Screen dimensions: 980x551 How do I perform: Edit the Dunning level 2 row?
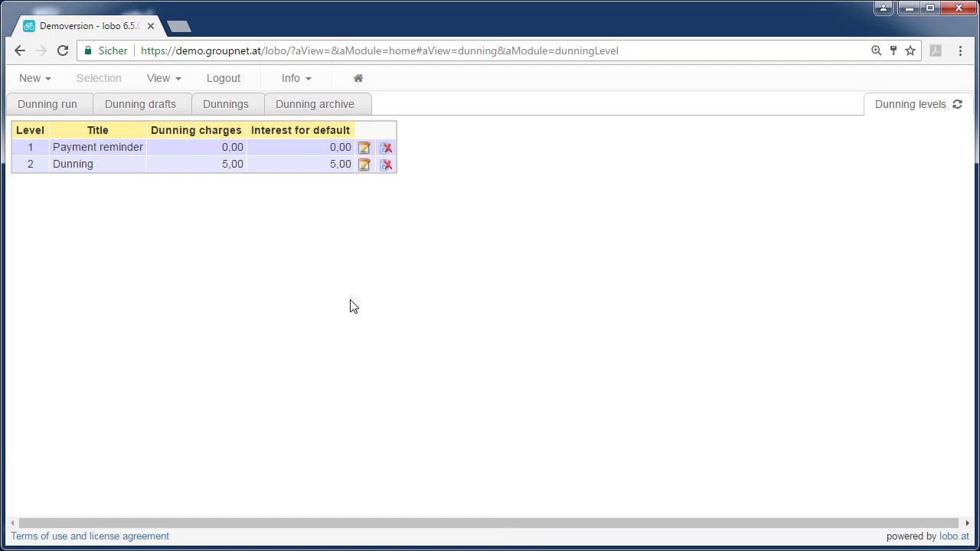tap(364, 165)
